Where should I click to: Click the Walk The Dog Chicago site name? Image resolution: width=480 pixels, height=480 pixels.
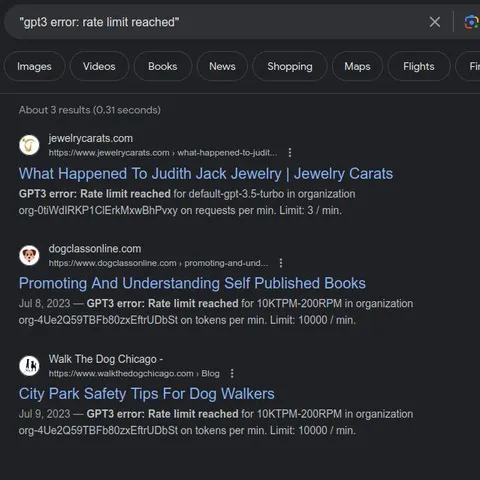[106, 359]
